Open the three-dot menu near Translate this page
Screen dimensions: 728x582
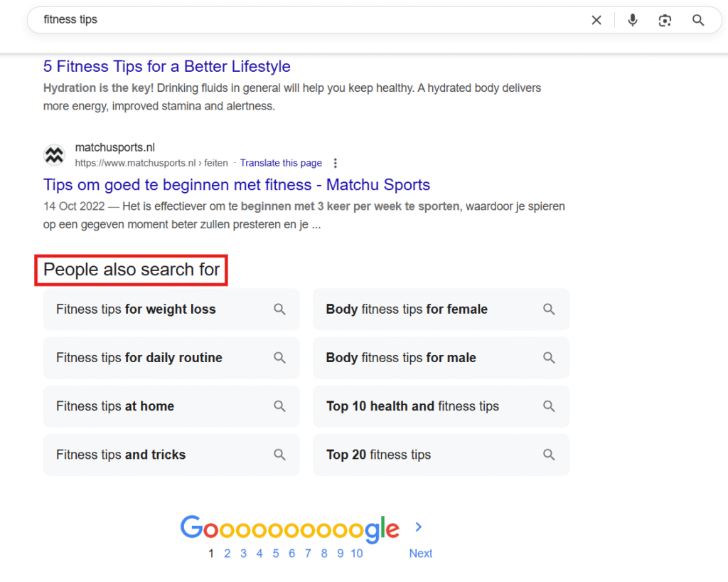(335, 163)
